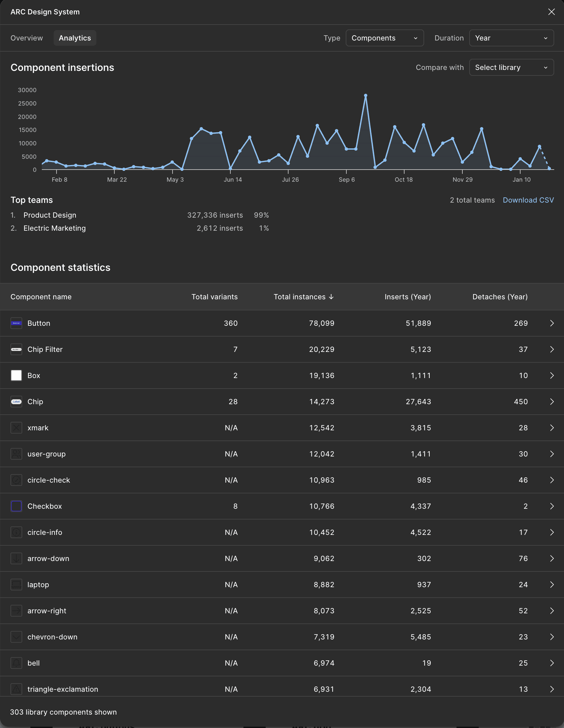Click the 10,766 total instances cell
Screen dimensions: 564x728
tap(321, 506)
